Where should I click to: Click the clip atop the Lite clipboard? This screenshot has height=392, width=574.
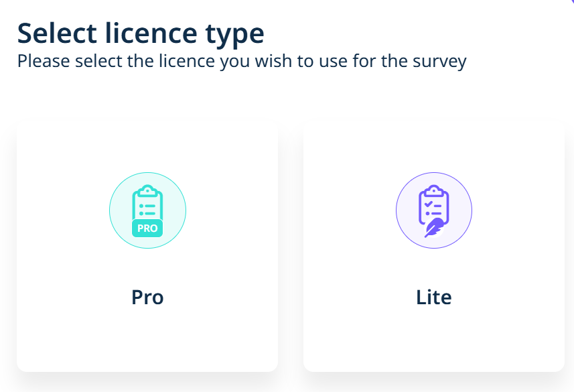(434, 190)
